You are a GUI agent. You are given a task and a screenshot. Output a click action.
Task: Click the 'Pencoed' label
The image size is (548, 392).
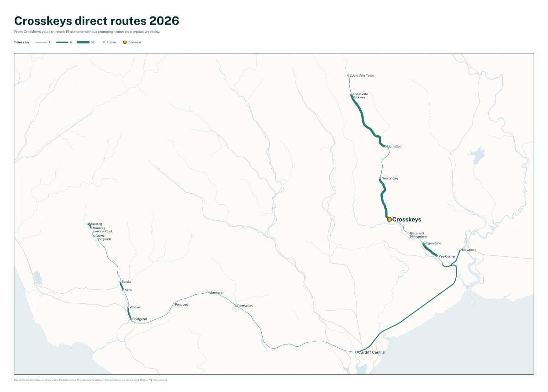(x=182, y=304)
